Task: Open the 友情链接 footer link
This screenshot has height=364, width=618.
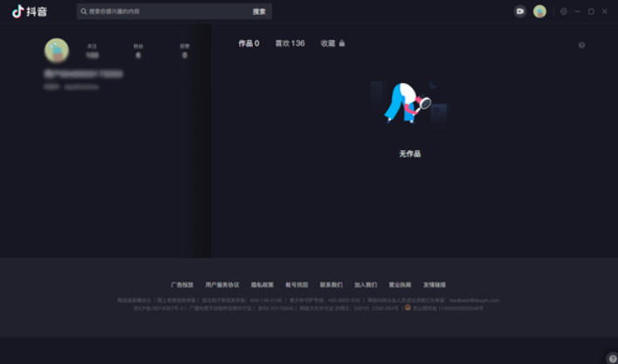Action: coord(435,285)
